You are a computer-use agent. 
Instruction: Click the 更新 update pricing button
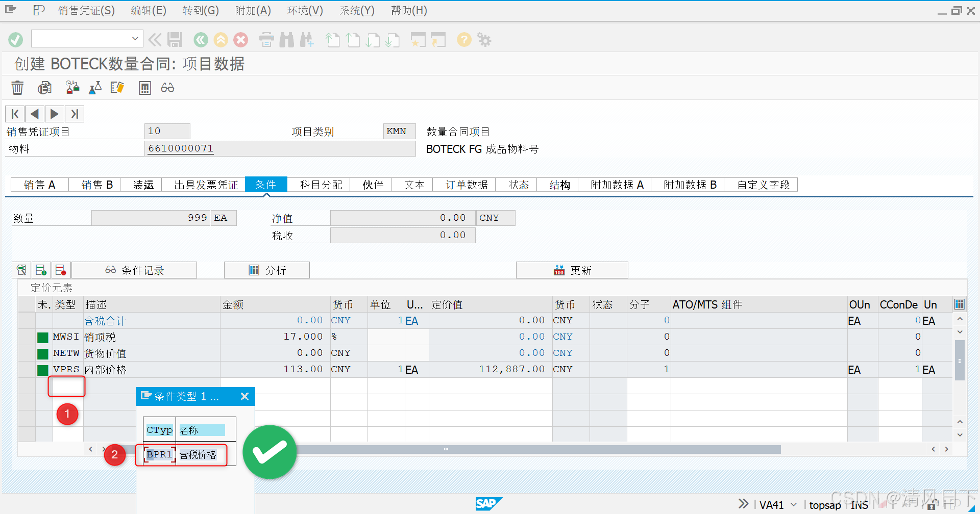coord(572,270)
